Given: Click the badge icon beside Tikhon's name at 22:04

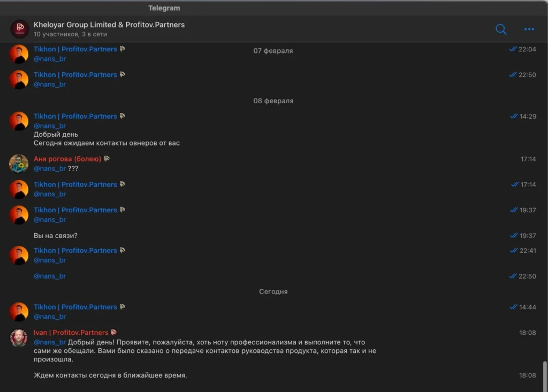Looking at the screenshot, I should [123, 49].
